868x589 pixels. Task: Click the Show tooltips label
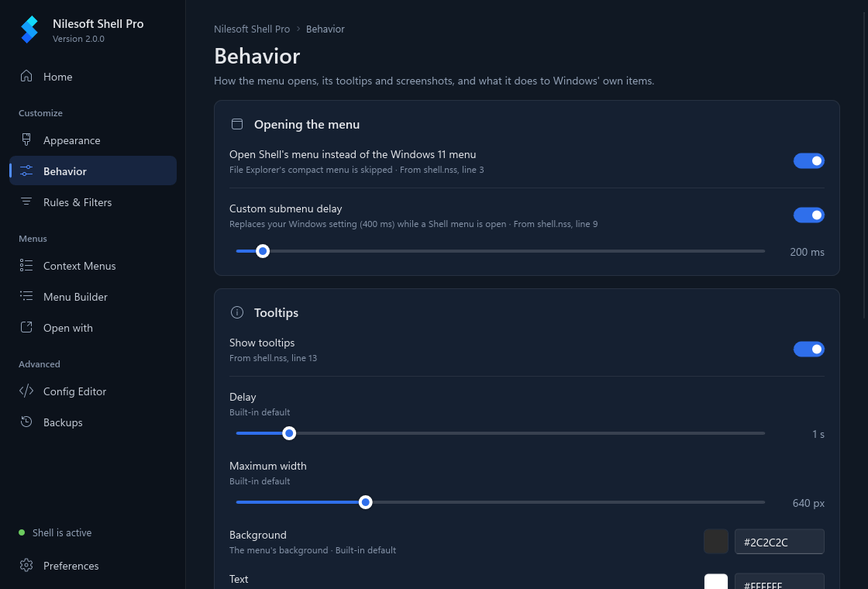point(262,343)
